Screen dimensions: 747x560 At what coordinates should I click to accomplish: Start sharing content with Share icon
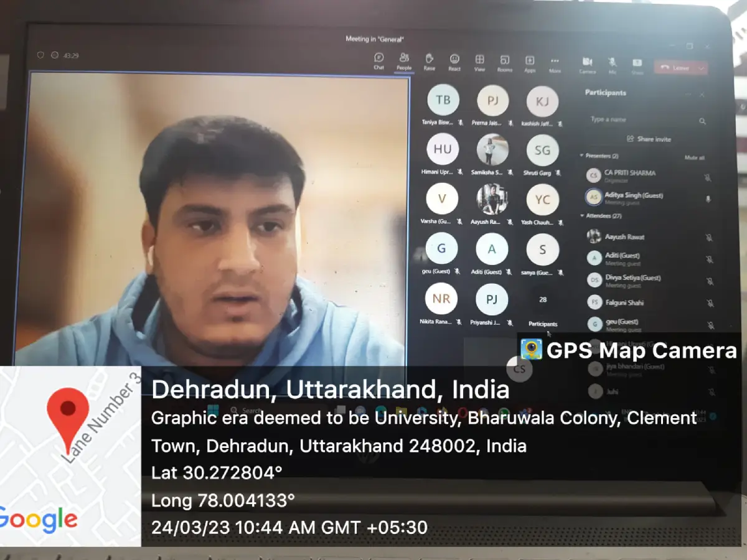(637, 65)
